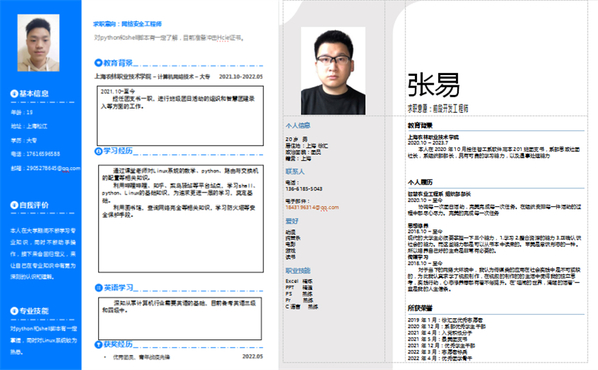Select the photo of the man wearing glasses
Image resolution: width=598 pixels, height=370 pixels.
[333, 71]
